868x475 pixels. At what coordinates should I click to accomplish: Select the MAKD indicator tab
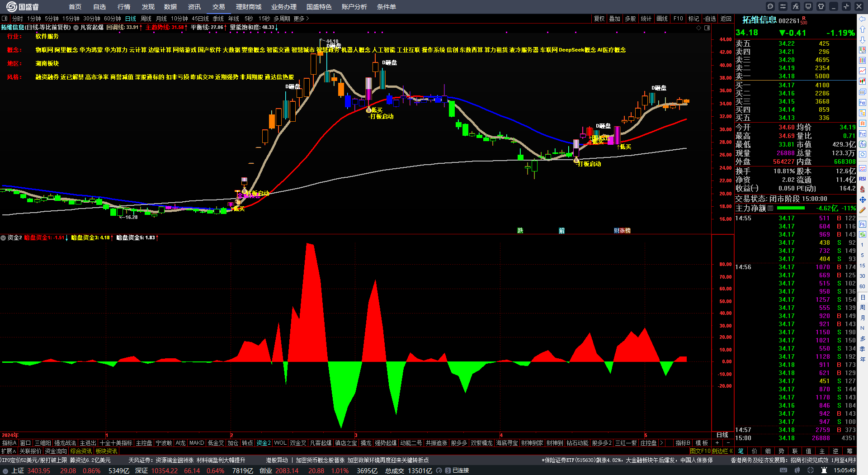click(197, 443)
